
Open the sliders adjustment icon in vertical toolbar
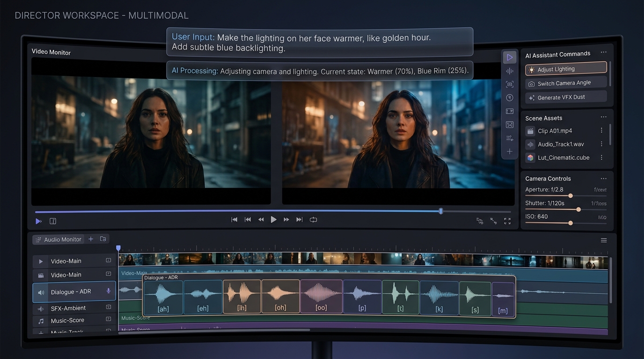pyautogui.click(x=510, y=138)
